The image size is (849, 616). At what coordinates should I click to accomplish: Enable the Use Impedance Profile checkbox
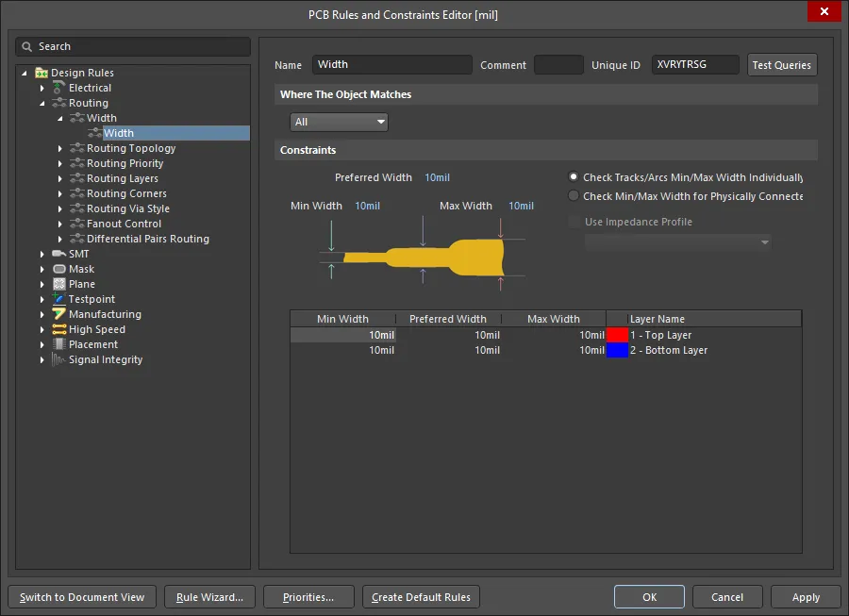[574, 222]
